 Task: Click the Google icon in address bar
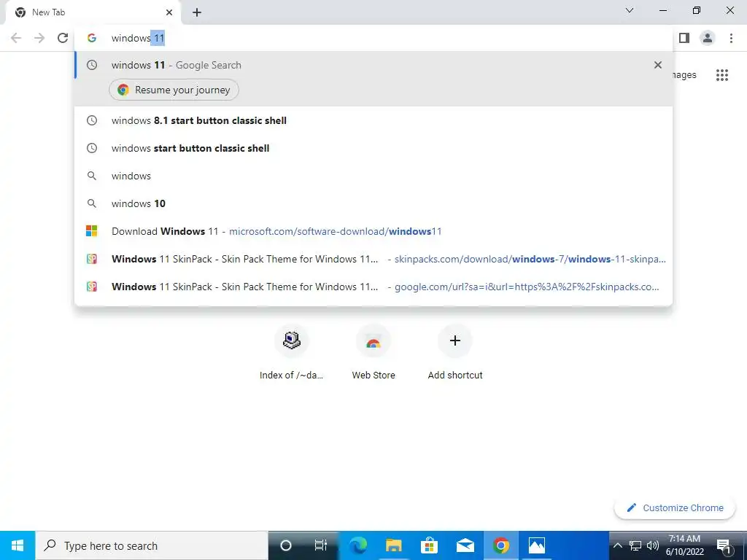coord(92,38)
